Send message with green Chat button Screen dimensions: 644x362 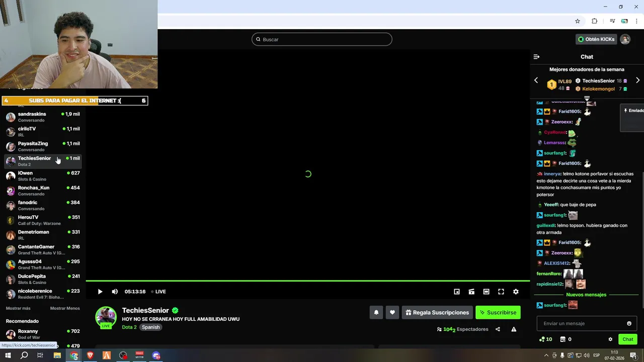click(x=628, y=339)
